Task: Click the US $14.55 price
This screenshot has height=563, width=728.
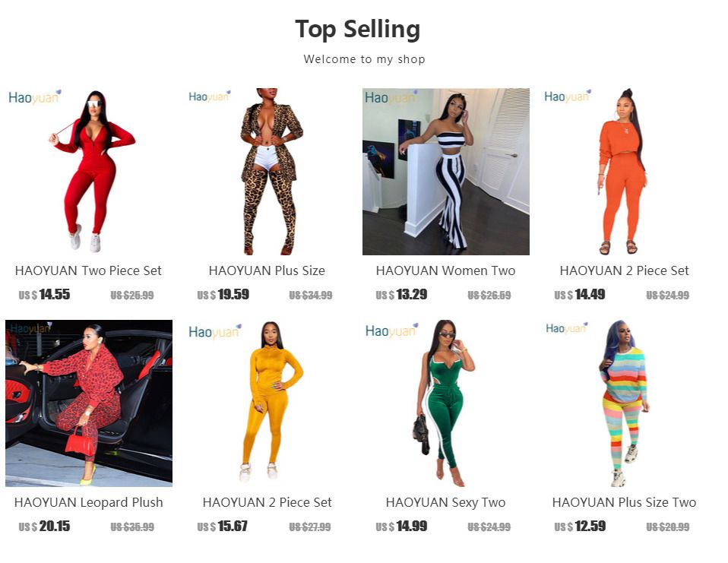Action: [44, 294]
